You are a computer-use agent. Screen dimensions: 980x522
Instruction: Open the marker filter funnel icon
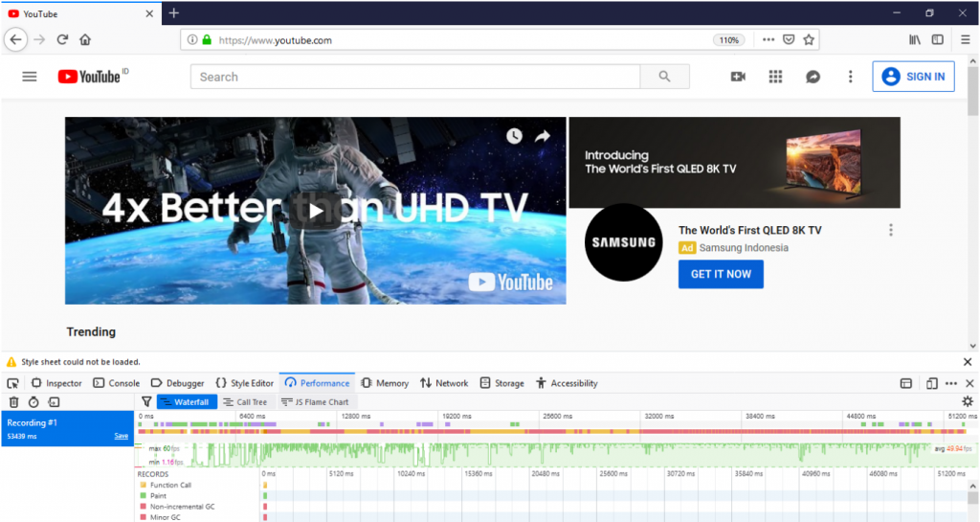point(146,402)
